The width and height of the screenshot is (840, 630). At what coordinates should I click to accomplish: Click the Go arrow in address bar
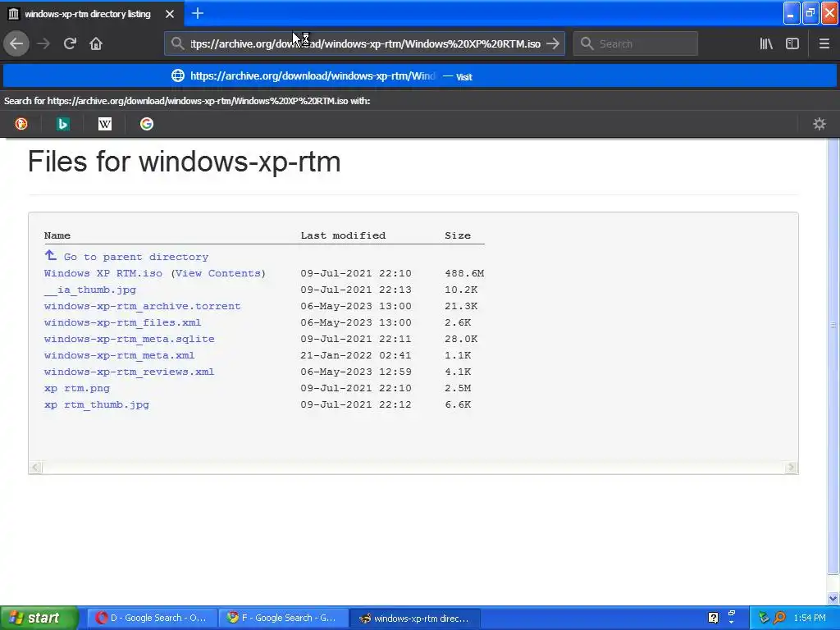click(x=553, y=43)
